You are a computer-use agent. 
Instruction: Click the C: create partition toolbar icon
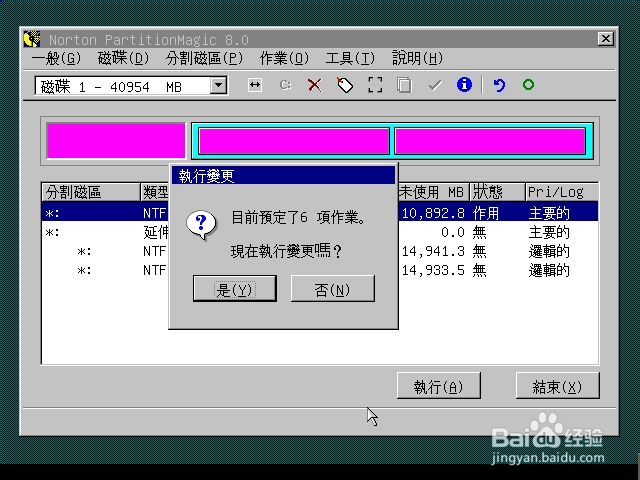point(285,85)
